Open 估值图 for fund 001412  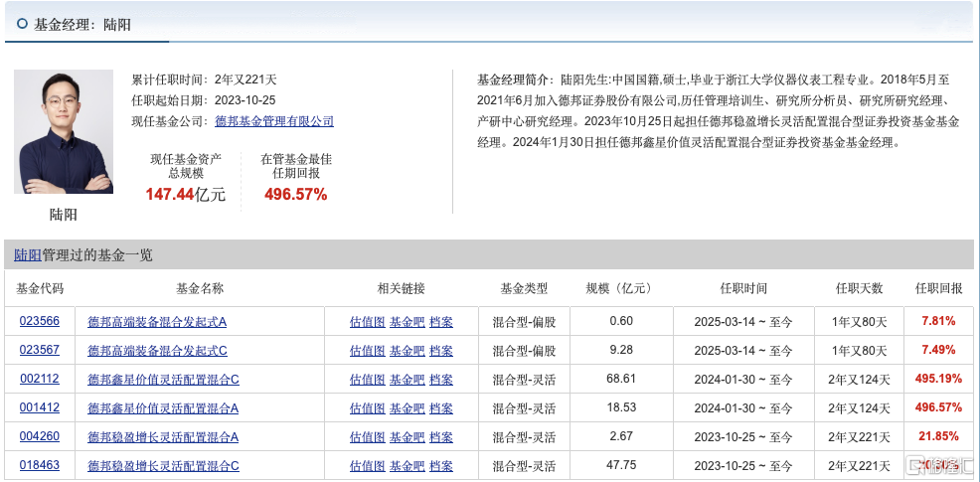click(368, 408)
